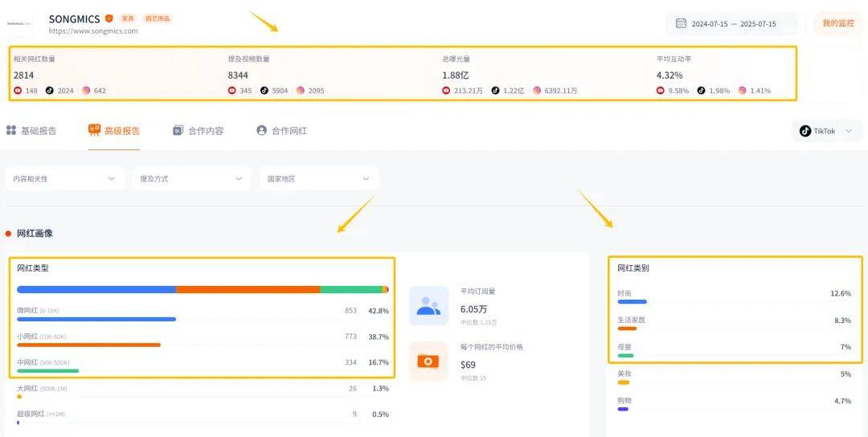This screenshot has height=437, width=868.
Task: Click the 小网红 orange progress bar
Action: (x=88, y=345)
